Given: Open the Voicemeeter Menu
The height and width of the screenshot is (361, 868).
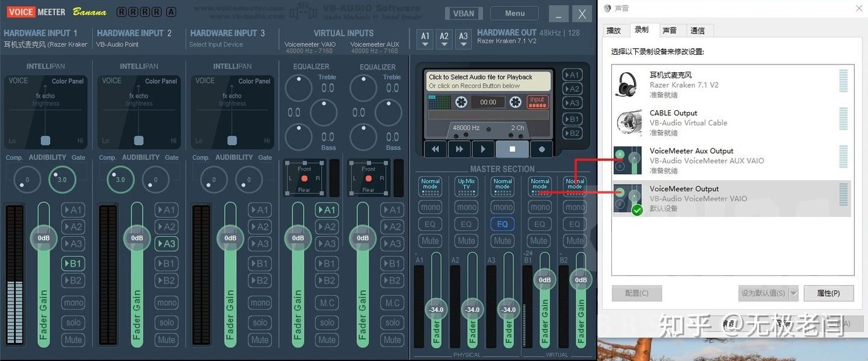Looking at the screenshot, I should pyautogui.click(x=514, y=13).
